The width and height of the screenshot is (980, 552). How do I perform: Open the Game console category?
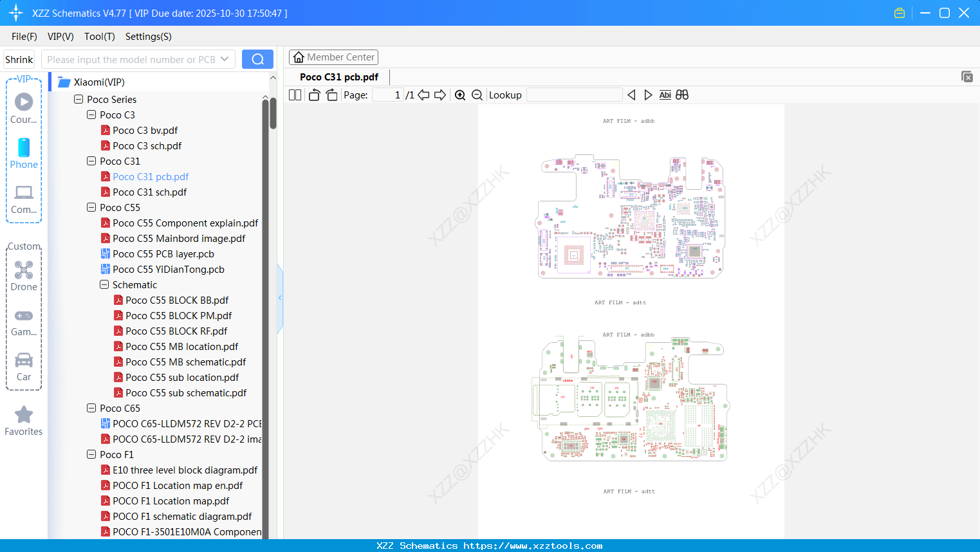point(24,322)
